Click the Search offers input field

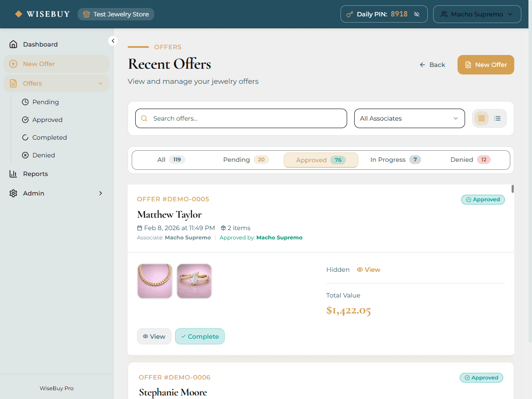[241, 118]
